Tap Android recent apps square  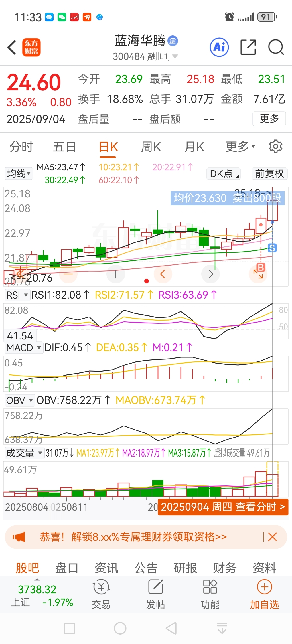click(69, 628)
